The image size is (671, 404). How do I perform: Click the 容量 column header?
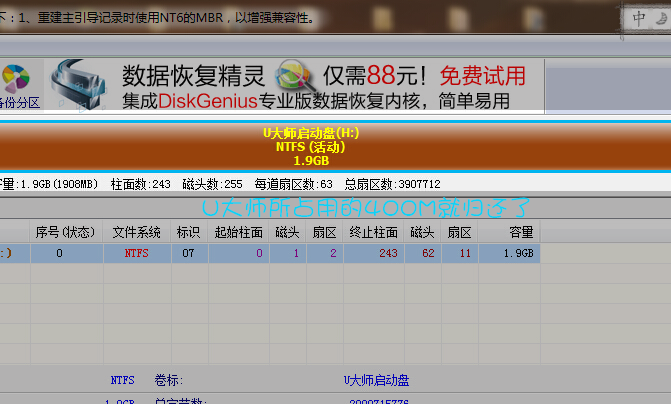point(509,232)
